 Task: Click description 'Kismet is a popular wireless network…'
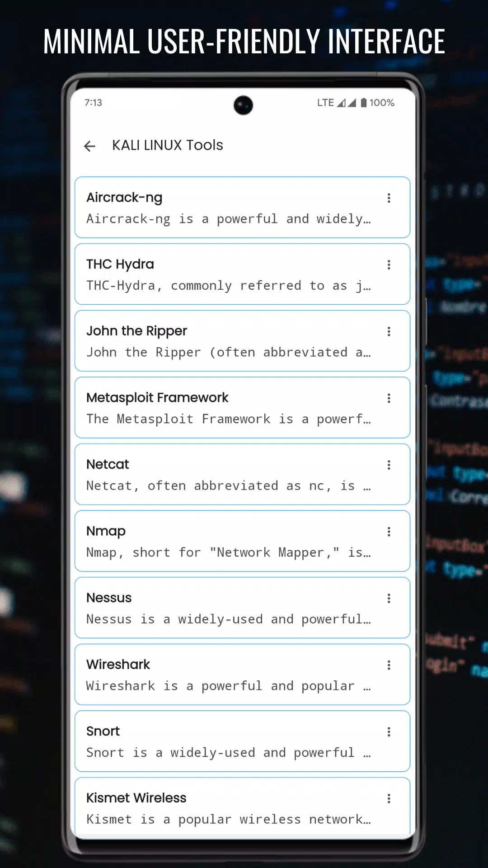(x=229, y=819)
